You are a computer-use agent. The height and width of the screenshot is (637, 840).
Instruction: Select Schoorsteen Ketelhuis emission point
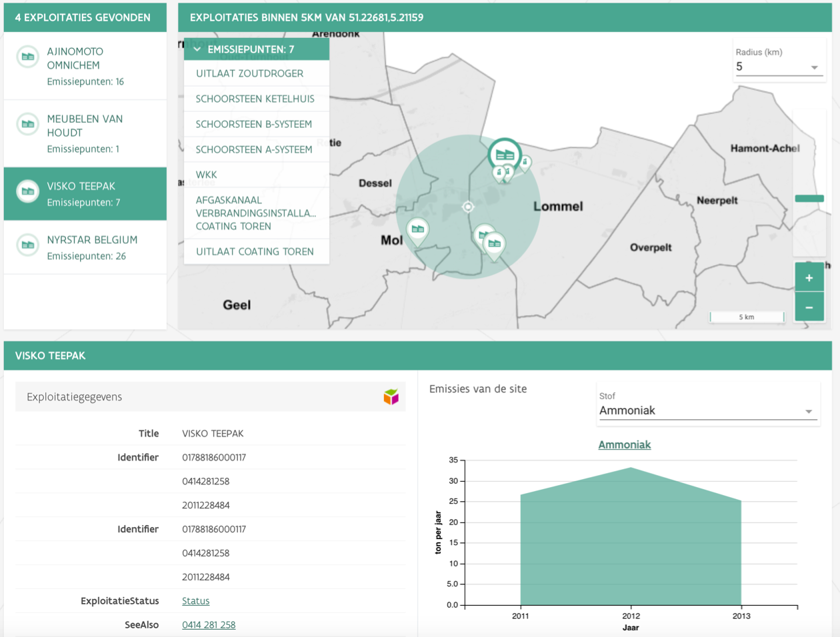[255, 99]
